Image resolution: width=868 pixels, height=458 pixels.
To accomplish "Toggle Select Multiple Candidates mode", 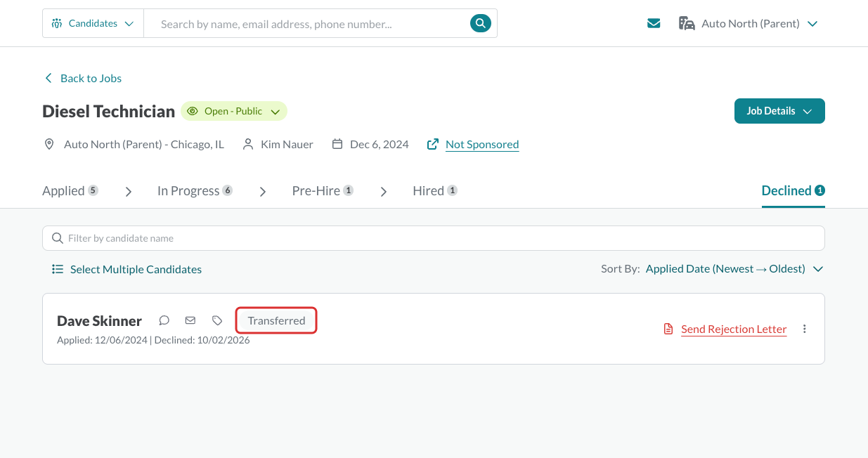I will tap(127, 269).
